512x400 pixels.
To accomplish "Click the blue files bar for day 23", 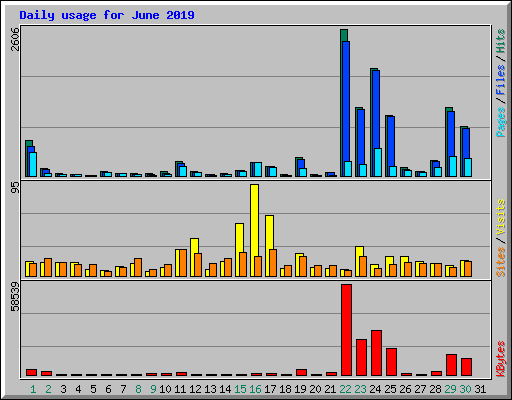I will pos(361,137).
